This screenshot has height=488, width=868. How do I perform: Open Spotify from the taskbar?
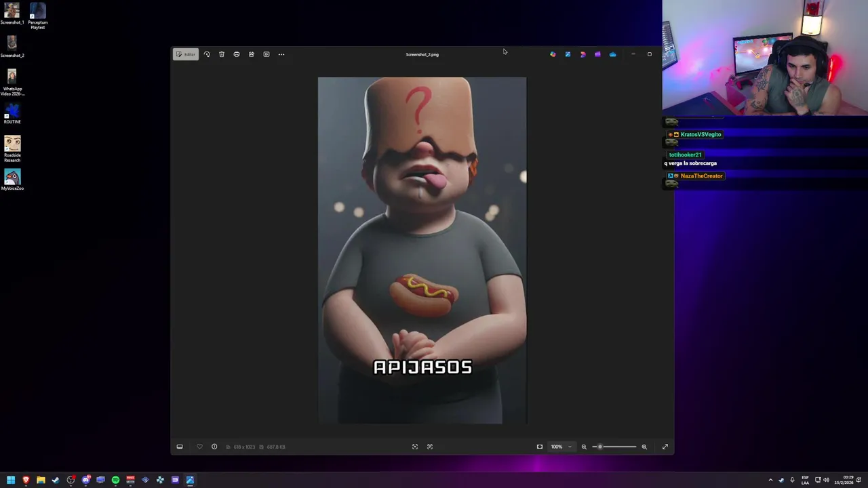click(115, 480)
